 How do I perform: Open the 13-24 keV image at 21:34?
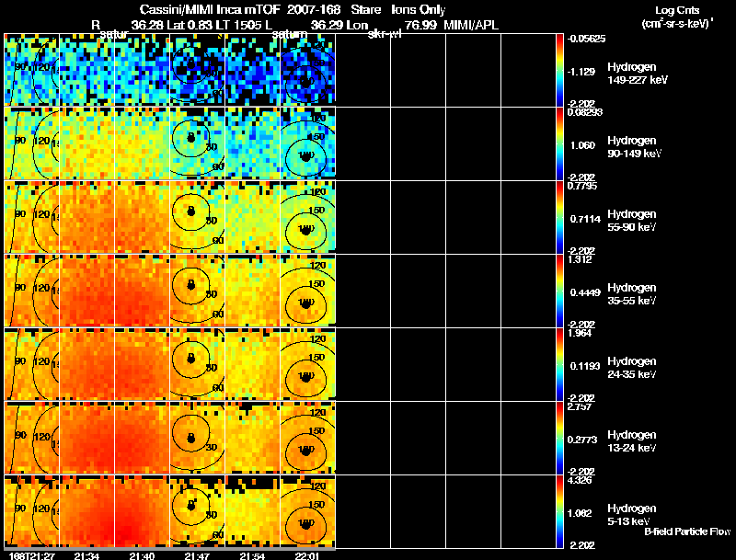coord(86,438)
